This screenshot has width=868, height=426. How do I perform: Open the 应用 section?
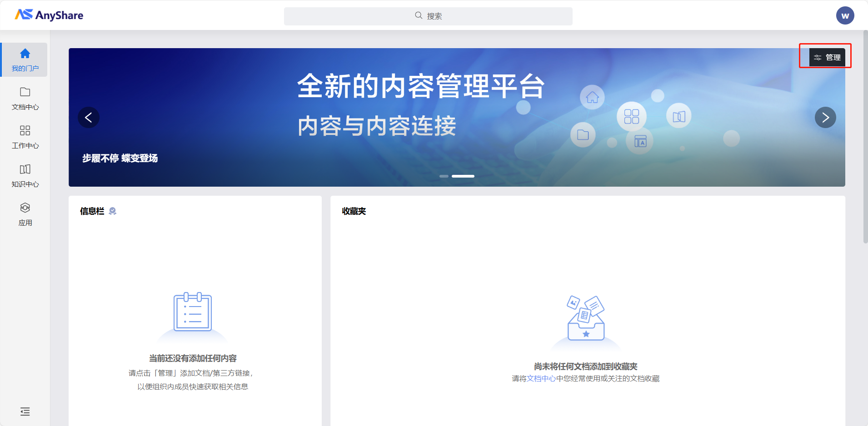(25, 214)
